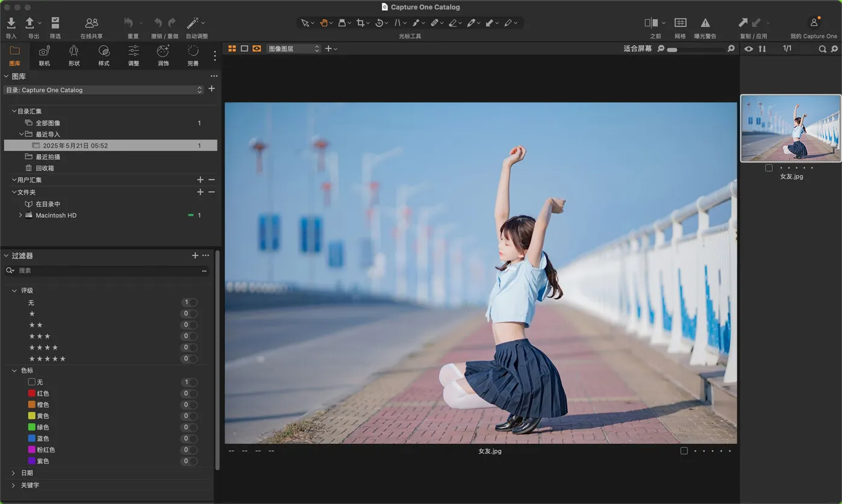Open the Capture One Catalog dropdown
This screenshot has width=842, height=504.
point(104,90)
